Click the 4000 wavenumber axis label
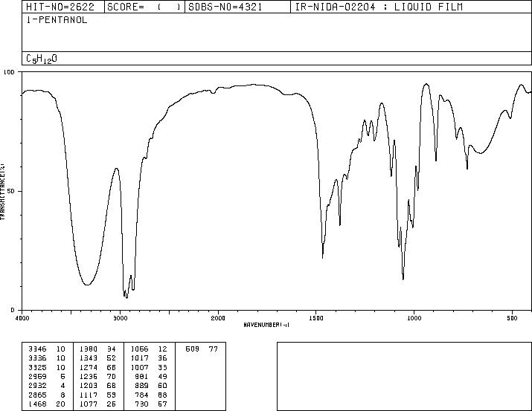This screenshot has width=532, height=411. (22, 318)
